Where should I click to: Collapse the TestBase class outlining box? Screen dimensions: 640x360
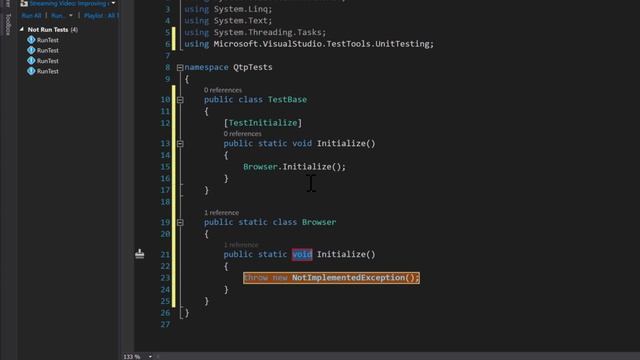coord(180,100)
